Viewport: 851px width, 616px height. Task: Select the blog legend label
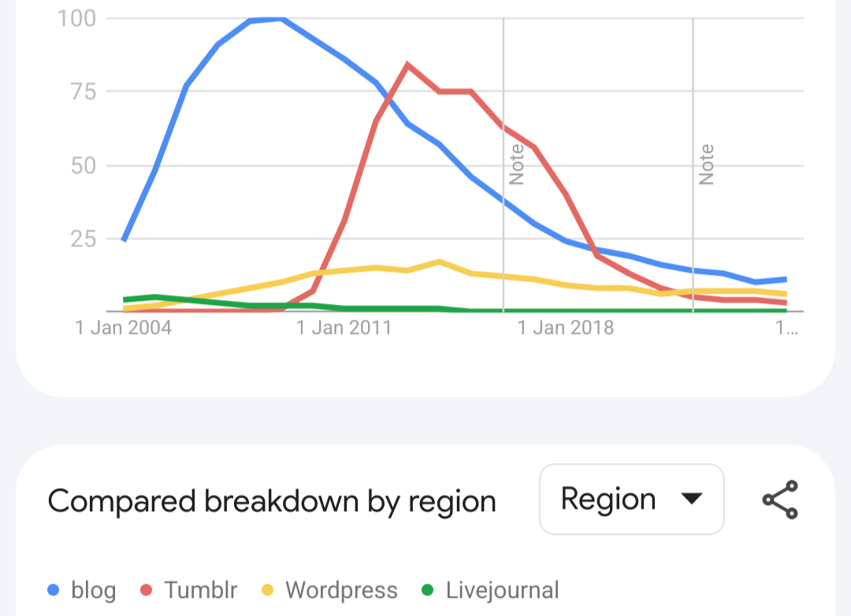point(93,590)
